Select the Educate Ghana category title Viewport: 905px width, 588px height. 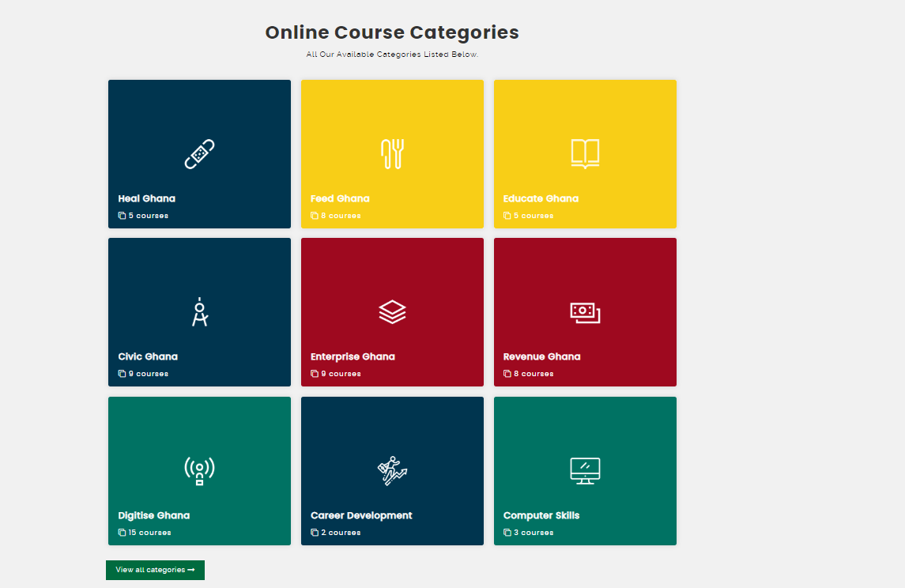pos(541,198)
